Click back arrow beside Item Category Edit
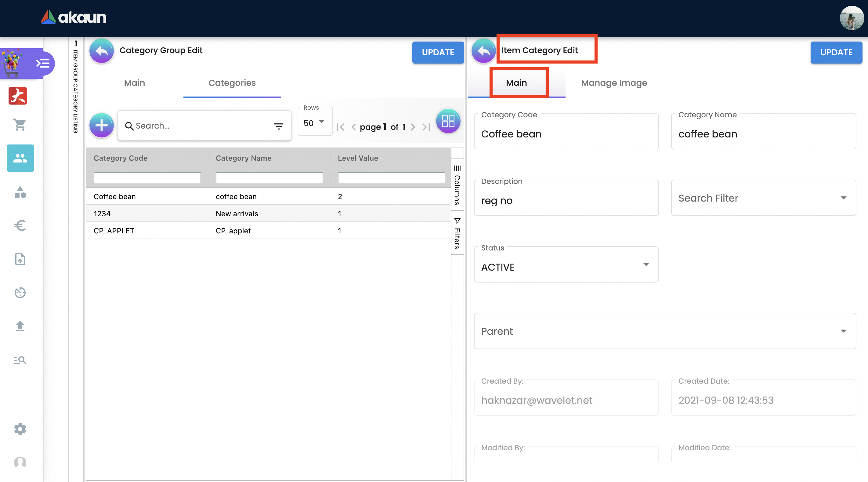868x482 pixels. [x=483, y=51]
